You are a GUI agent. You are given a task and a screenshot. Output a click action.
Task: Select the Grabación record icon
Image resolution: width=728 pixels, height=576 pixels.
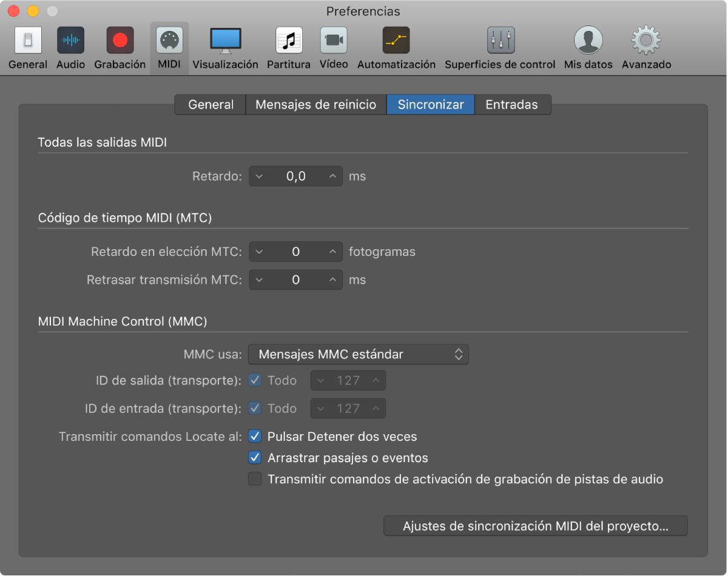(x=120, y=41)
